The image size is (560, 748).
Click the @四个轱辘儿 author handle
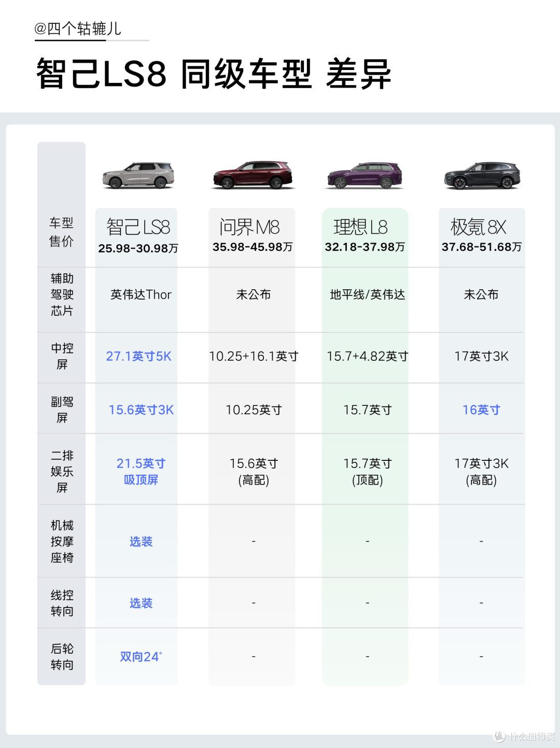coord(78,29)
